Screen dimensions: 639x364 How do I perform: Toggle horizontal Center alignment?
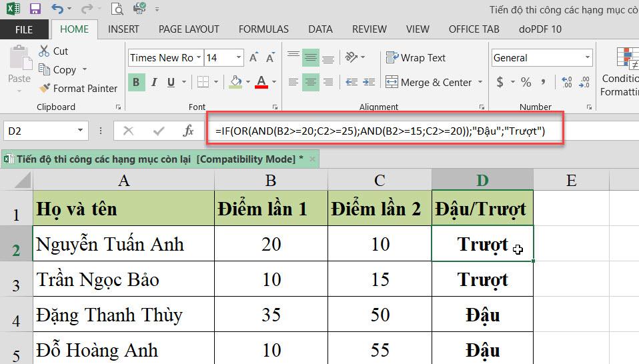pos(311,82)
